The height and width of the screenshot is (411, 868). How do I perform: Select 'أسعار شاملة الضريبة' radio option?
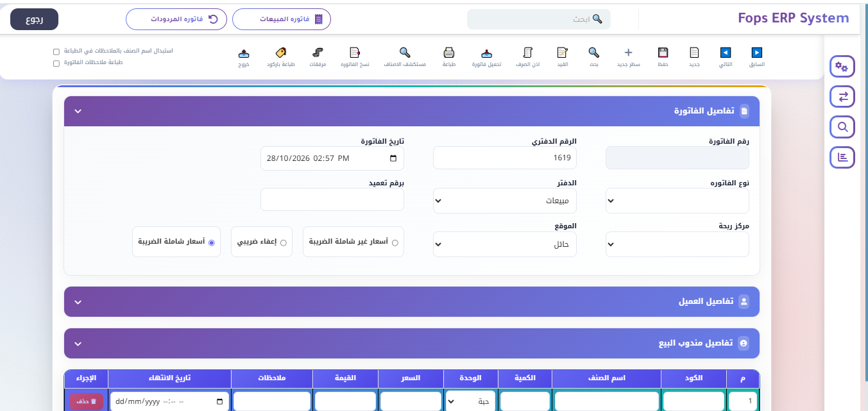(212, 243)
